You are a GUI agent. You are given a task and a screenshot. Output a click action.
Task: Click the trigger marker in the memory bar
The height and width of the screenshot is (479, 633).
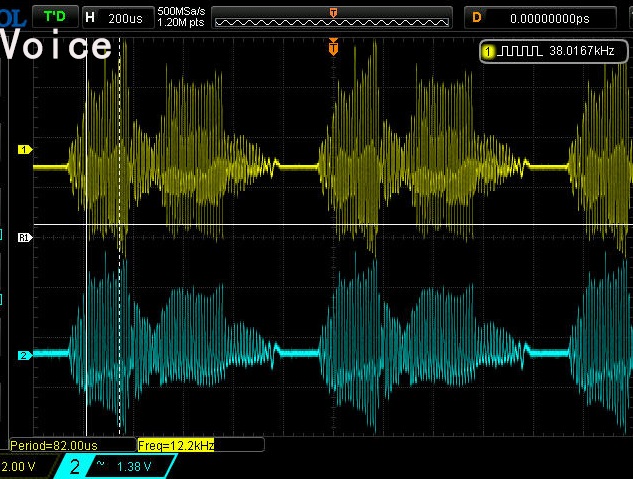pos(333,11)
